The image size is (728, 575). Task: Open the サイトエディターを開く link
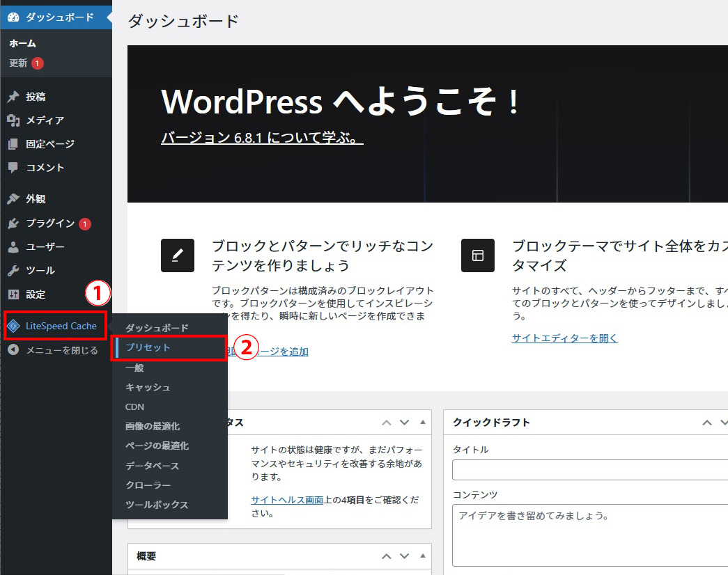coord(564,338)
